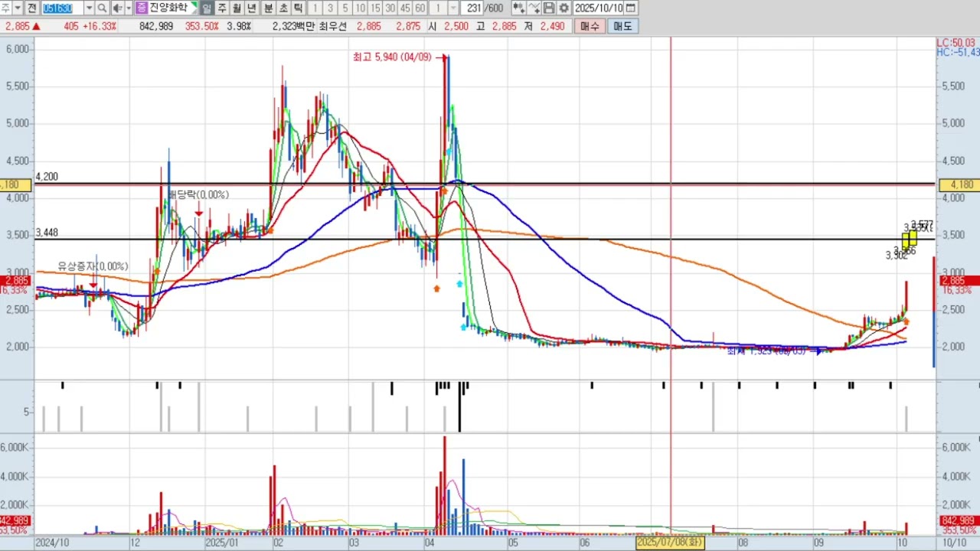Expand the 주 dropdown arrow
Screen dimensions: 980x551
coord(19,8)
